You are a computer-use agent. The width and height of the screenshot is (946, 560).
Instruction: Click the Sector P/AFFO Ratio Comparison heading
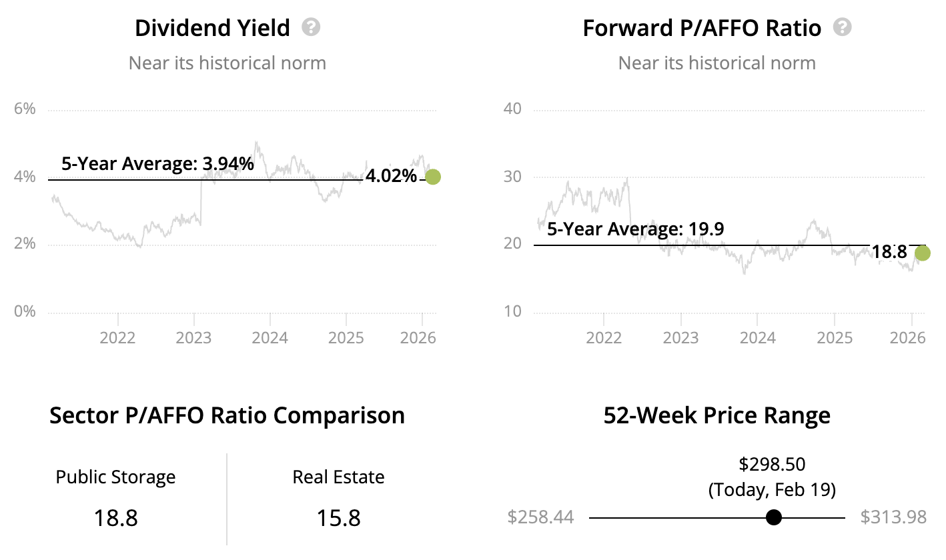point(227,415)
